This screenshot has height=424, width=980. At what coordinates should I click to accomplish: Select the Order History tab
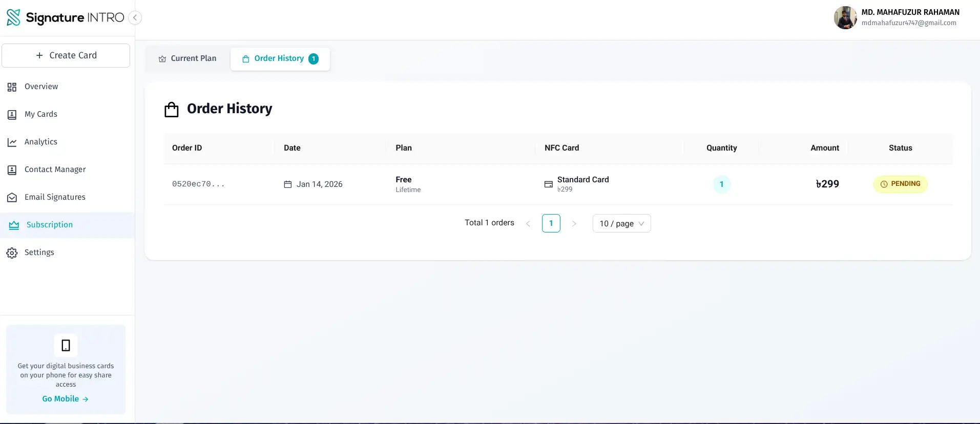(280, 59)
